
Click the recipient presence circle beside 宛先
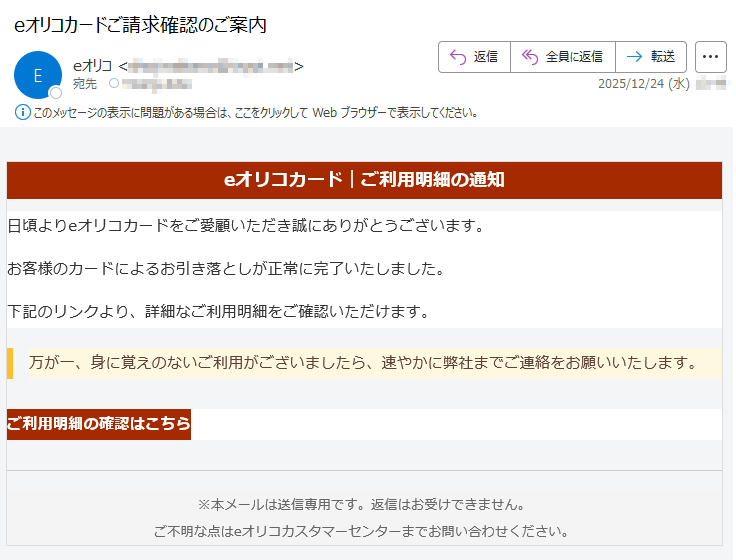114,84
